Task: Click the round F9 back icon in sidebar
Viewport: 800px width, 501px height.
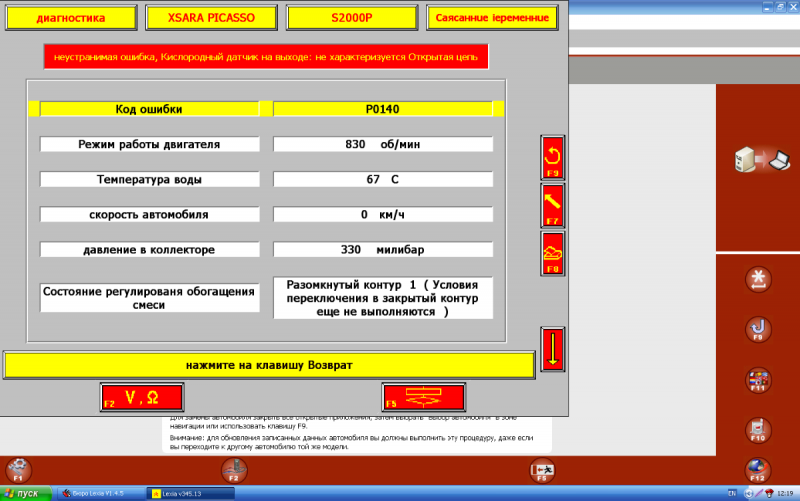Action: [x=758, y=330]
